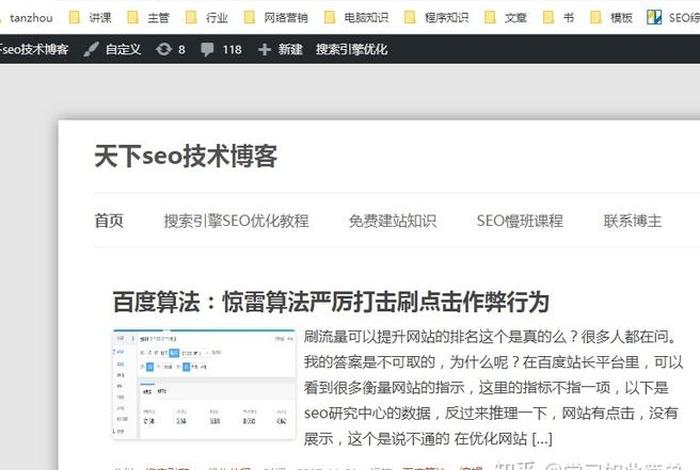Click excerpt line starting seo研究中心的数据
Image resolution: width=700 pixels, height=470 pixels.
(491, 413)
